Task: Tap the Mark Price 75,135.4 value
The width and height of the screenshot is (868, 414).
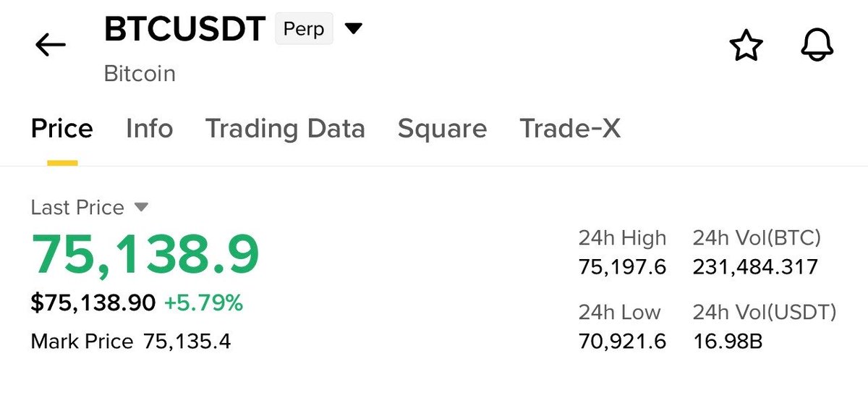Action: click(187, 342)
